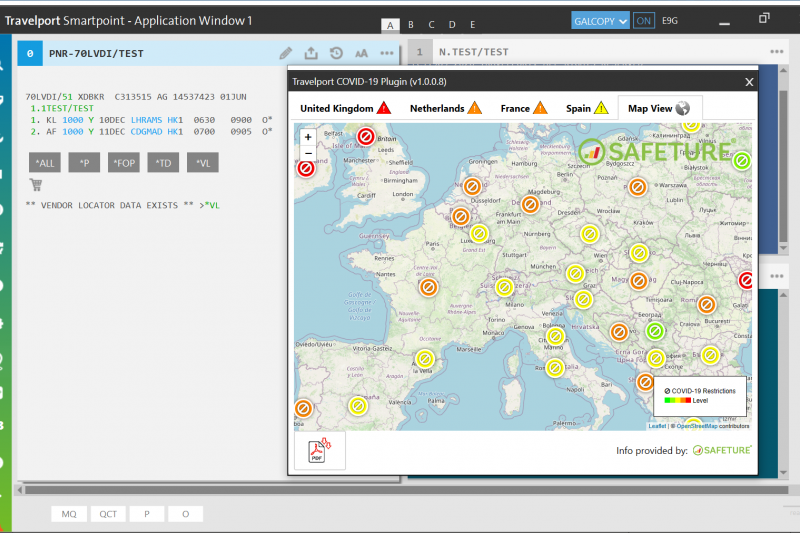Download the PDF report icon in the plugin
800x533 pixels.
tap(319, 450)
